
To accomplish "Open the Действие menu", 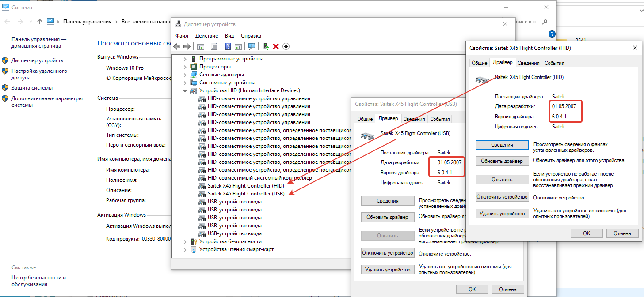I will [x=206, y=36].
